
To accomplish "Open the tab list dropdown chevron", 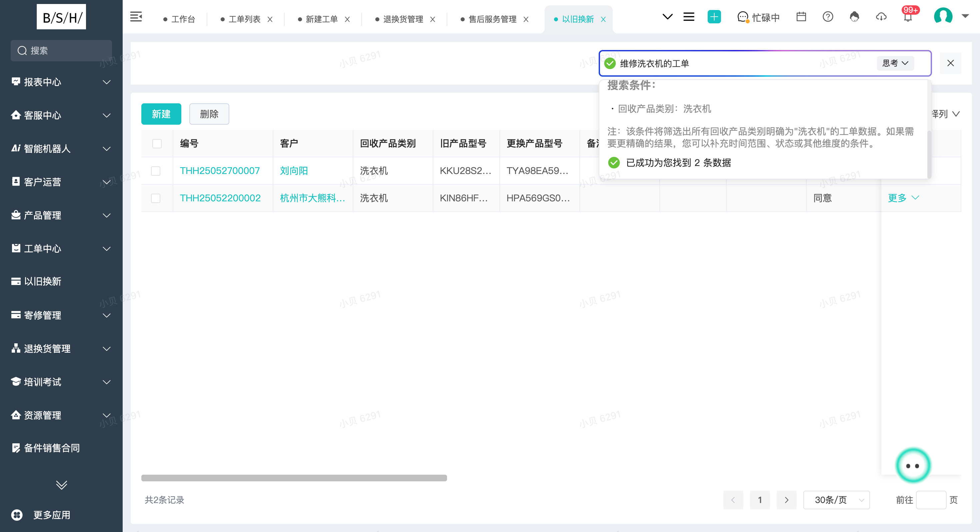I will click(x=667, y=17).
